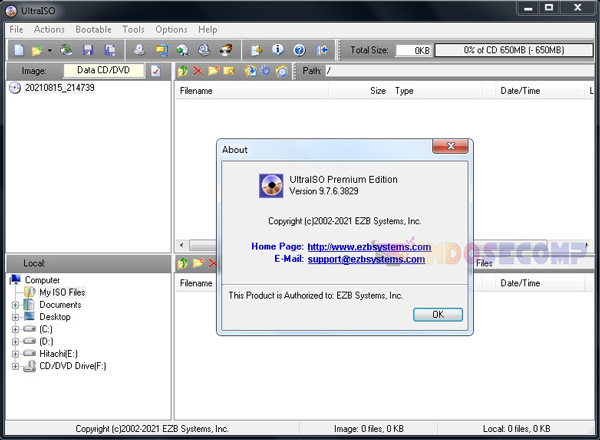Screen dimensions: 600x440
Task: Click the Convert image icon with monitor
Action: (x=161, y=50)
